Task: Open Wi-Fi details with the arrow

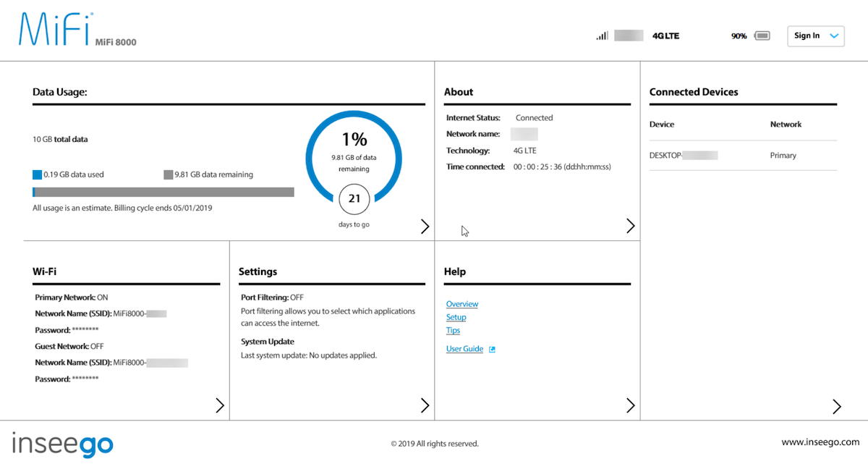Action: (220, 405)
